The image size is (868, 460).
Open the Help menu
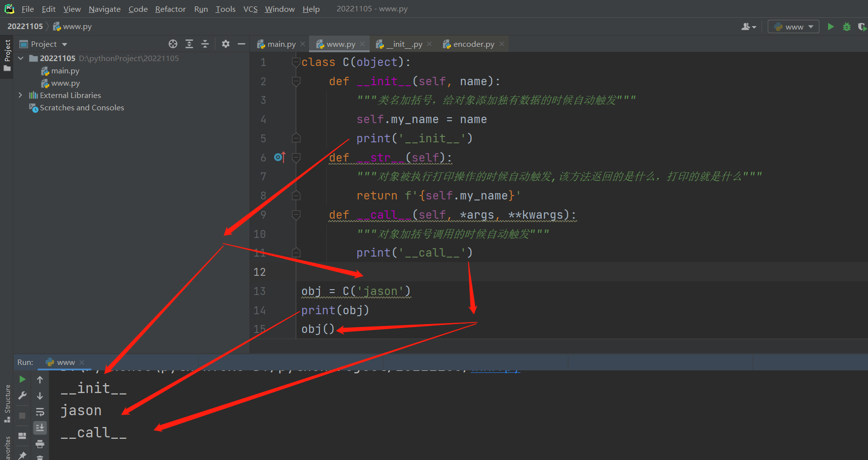click(x=311, y=9)
